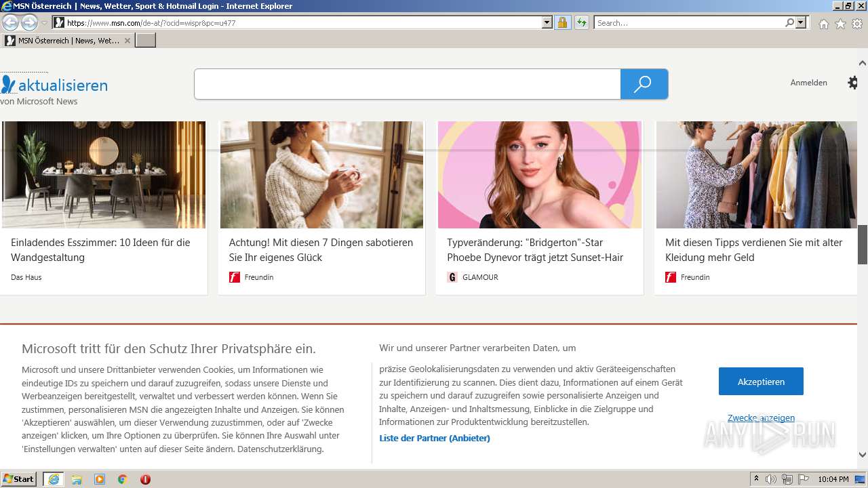Click Freundin source icon under Kleidung article
The height and width of the screenshot is (488, 868).
tap(671, 277)
